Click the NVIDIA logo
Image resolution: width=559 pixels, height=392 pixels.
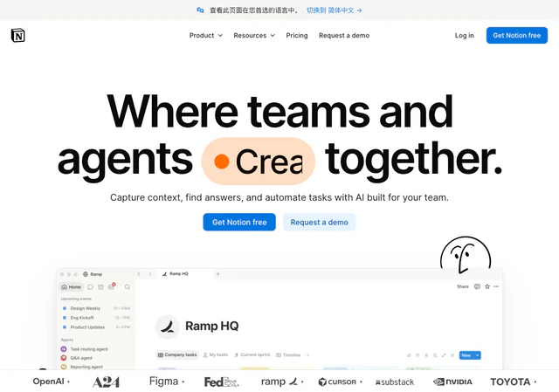click(x=452, y=382)
